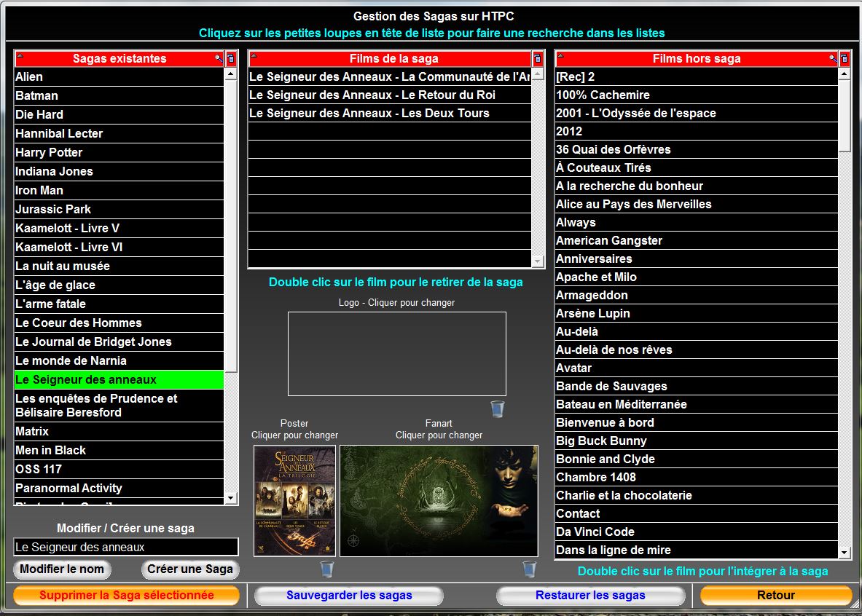Click up arrow of Films hors saga scrollbar
The image size is (862, 616).
845,74
